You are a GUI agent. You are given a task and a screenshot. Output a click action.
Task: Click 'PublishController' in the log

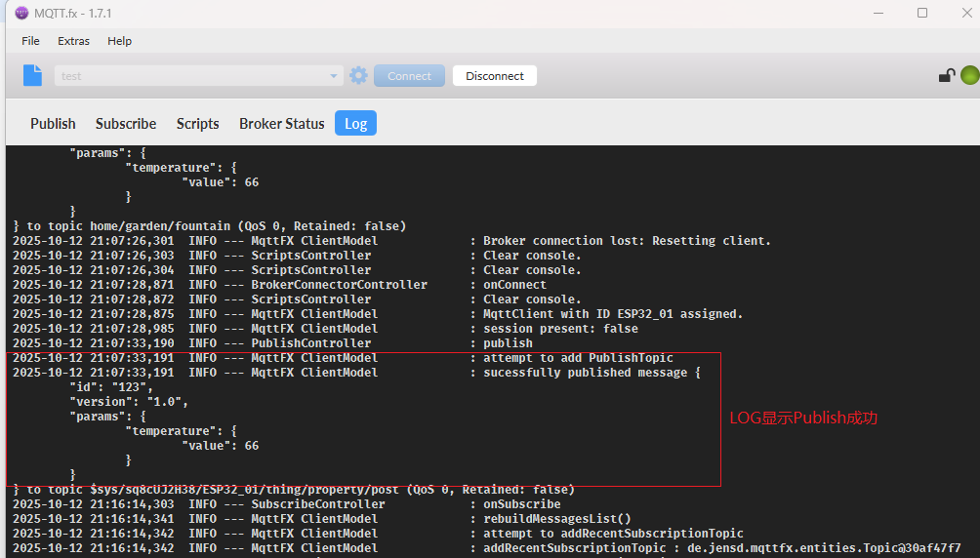tap(311, 343)
